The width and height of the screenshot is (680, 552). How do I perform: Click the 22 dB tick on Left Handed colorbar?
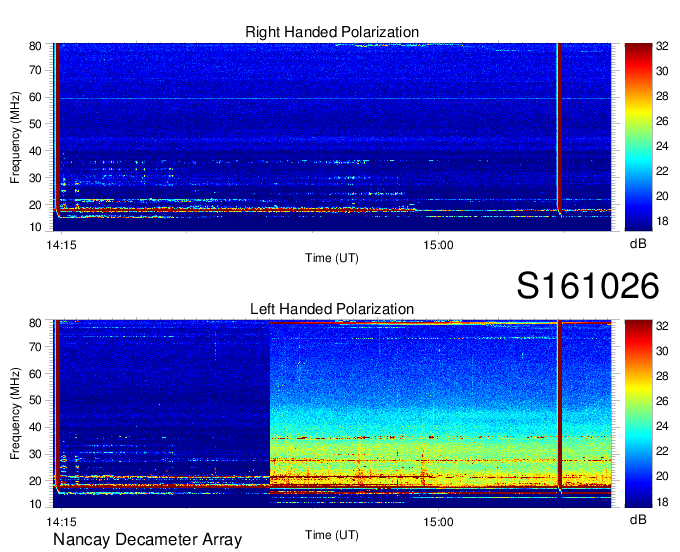click(662, 451)
